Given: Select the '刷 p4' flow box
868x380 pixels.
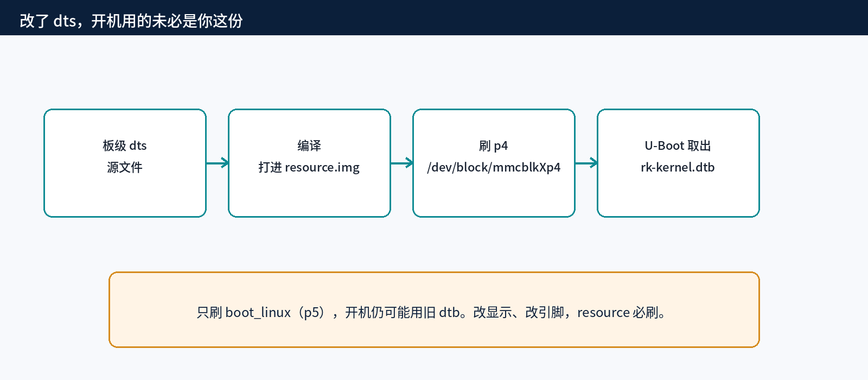Looking at the screenshot, I should tap(494, 163).
